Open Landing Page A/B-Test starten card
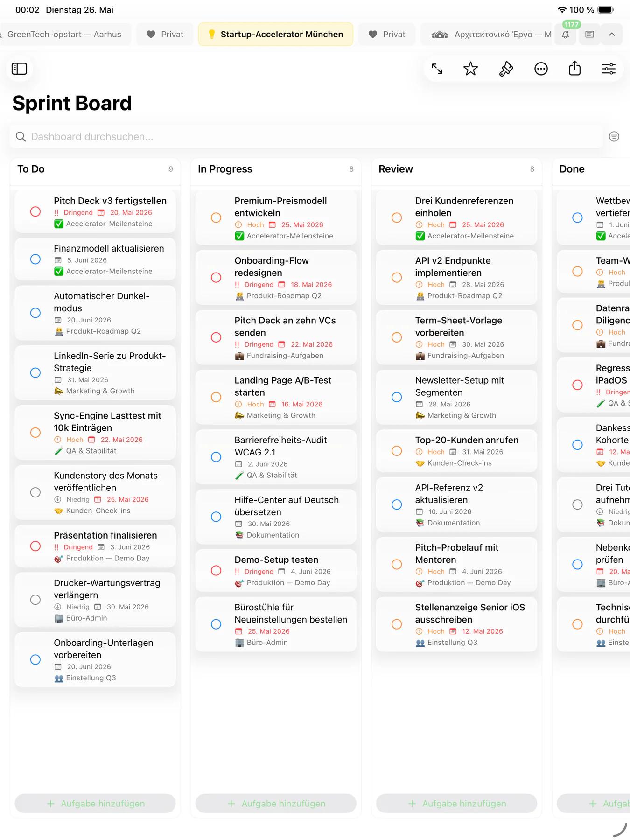The width and height of the screenshot is (630, 840). [276, 397]
